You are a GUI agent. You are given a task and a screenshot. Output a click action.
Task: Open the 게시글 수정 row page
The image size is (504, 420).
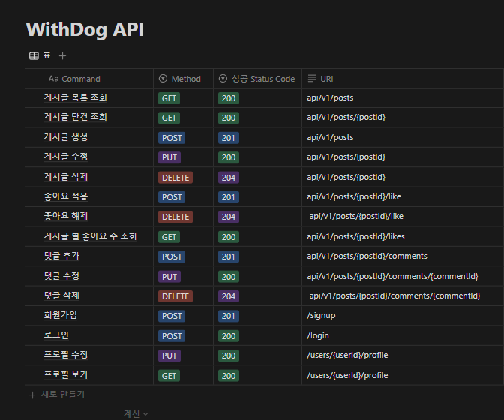[65, 157]
